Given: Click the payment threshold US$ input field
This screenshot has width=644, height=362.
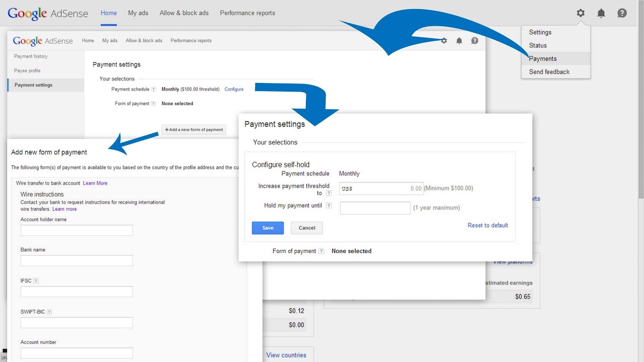Looking at the screenshot, I should (381, 189).
